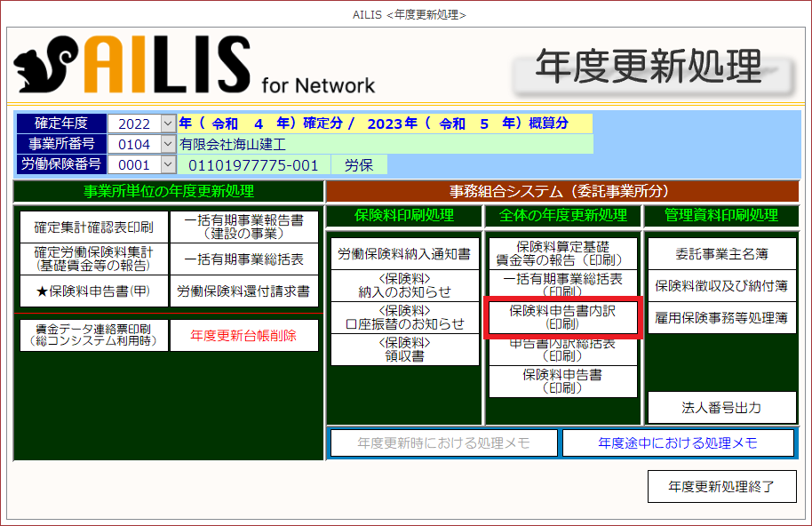Print 労働保険料納入通知書
Screen dimensions: 812x526
coord(404,254)
